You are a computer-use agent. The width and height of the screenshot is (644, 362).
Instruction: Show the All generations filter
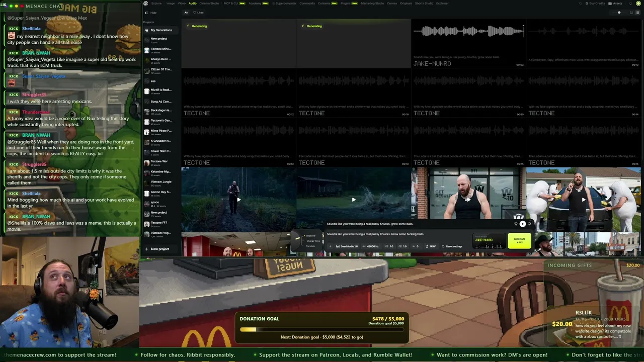tap(186, 13)
